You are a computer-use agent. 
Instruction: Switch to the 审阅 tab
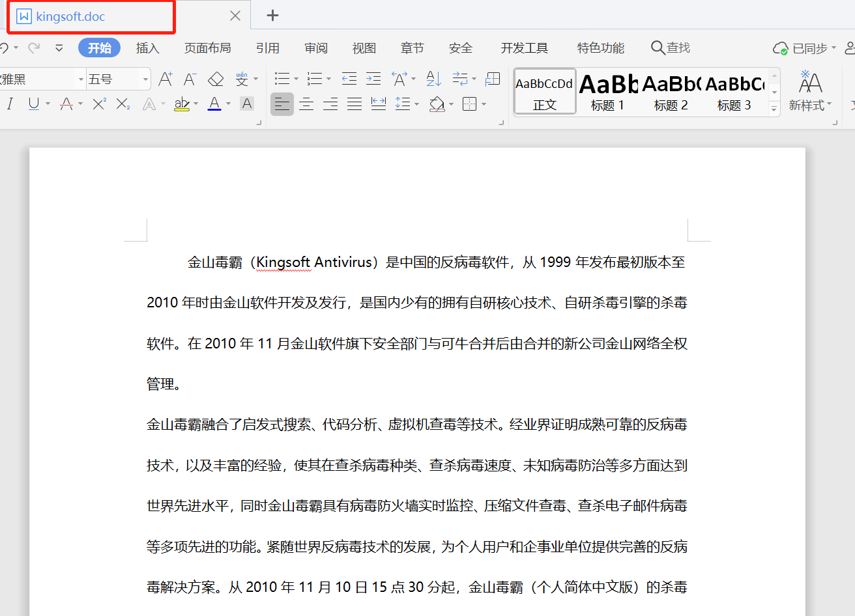tap(316, 48)
